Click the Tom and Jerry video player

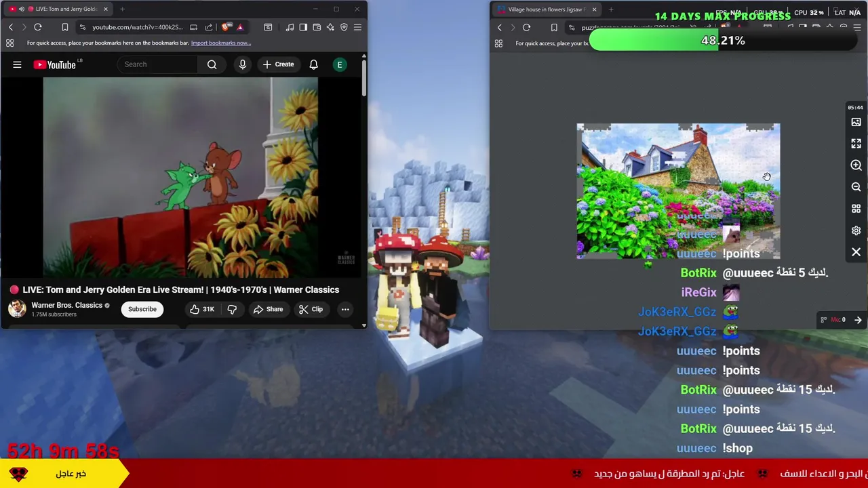pos(180,178)
